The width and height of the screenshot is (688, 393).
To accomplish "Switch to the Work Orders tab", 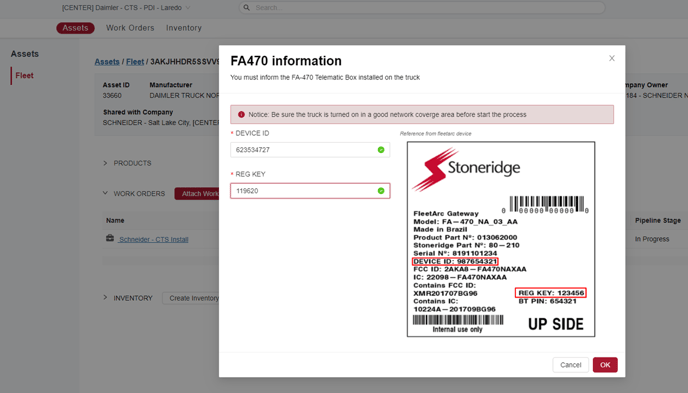I will (x=130, y=28).
